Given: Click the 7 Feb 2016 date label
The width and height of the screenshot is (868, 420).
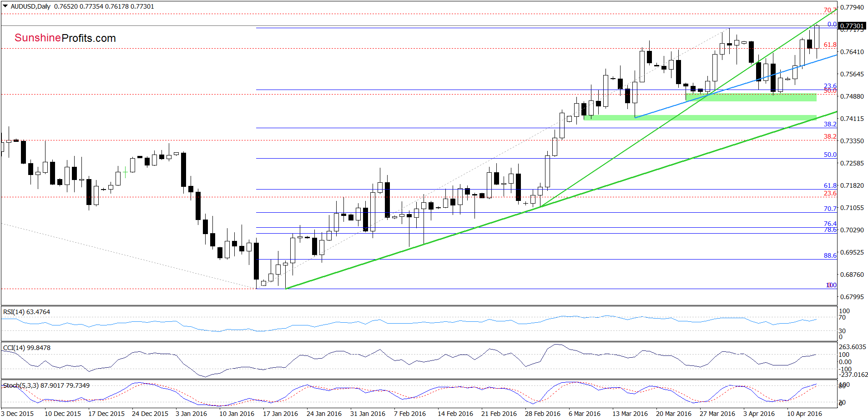Looking at the screenshot, I should [x=410, y=414].
